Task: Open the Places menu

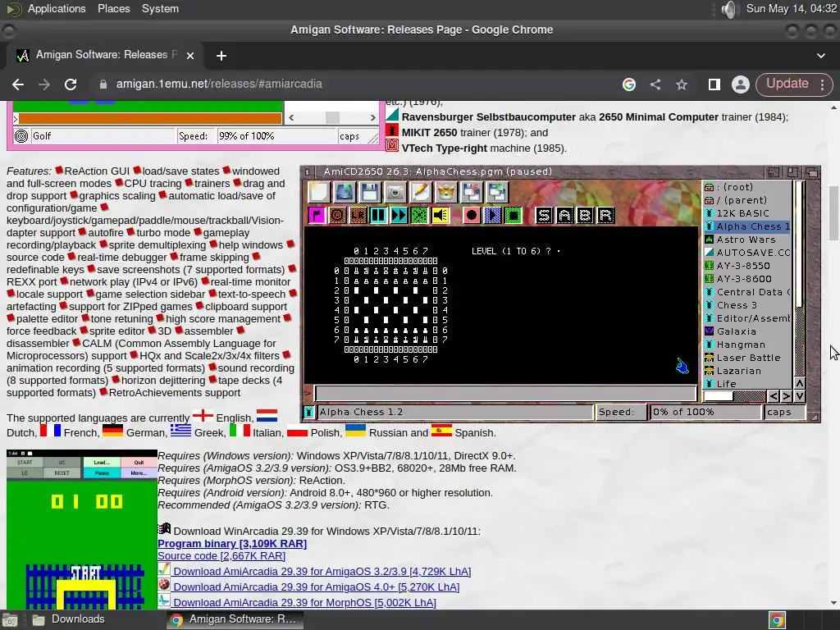Action: click(x=113, y=8)
